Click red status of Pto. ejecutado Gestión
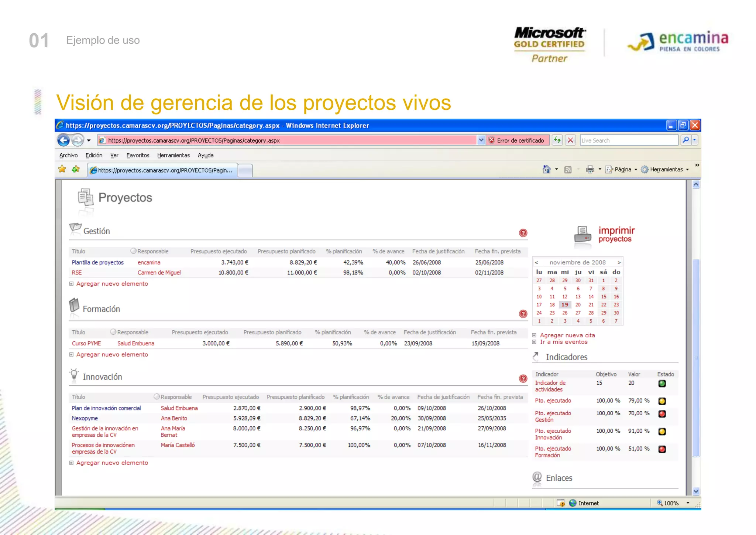 (662, 414)
